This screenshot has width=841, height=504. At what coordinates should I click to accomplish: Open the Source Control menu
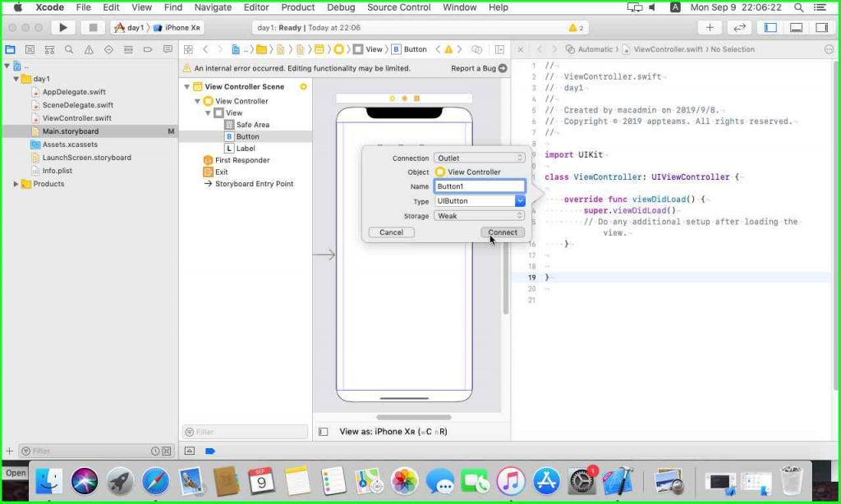399,7
